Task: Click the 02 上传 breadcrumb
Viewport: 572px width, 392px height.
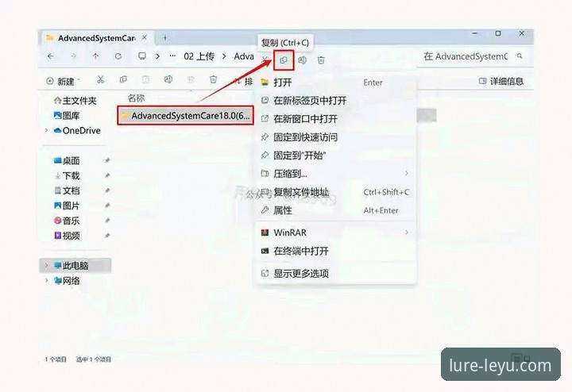Action: click(x=199, y=56)
